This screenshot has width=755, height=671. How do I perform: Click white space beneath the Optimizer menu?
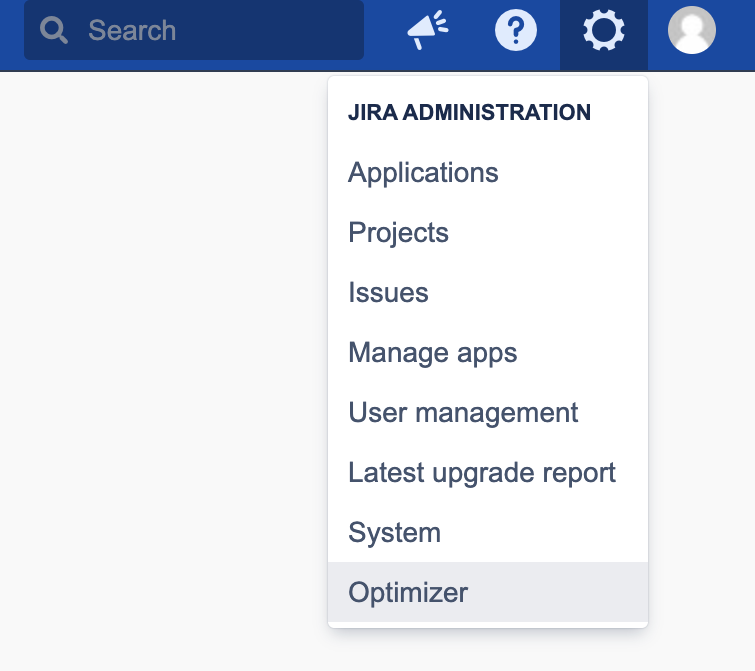(x=488, y=650)
